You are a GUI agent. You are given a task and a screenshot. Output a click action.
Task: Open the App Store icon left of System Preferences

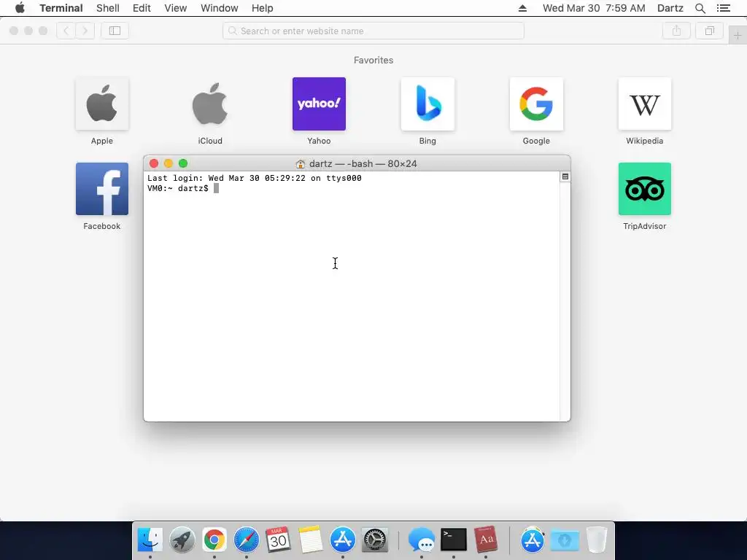(x=343, y=540)
